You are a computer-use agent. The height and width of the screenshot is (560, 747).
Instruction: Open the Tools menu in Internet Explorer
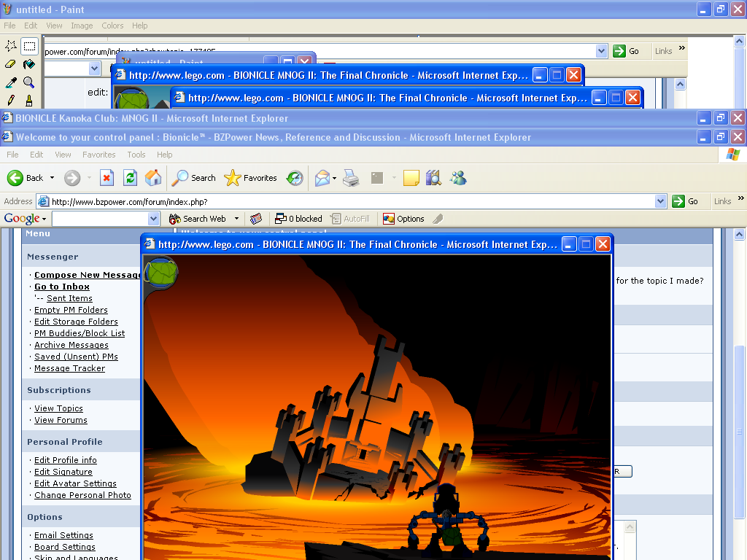[x=136, y=155]
